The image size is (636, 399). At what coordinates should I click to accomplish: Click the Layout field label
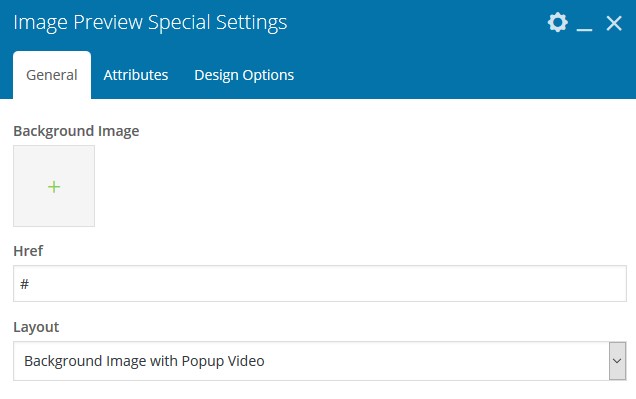pos(36,327)
